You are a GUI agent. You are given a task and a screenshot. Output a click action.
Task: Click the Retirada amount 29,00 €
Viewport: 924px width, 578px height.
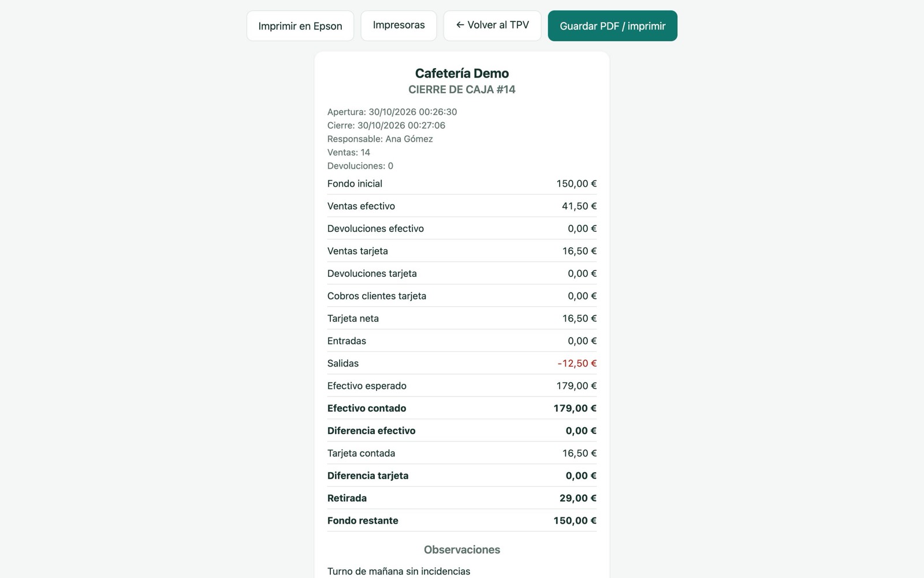578,498
